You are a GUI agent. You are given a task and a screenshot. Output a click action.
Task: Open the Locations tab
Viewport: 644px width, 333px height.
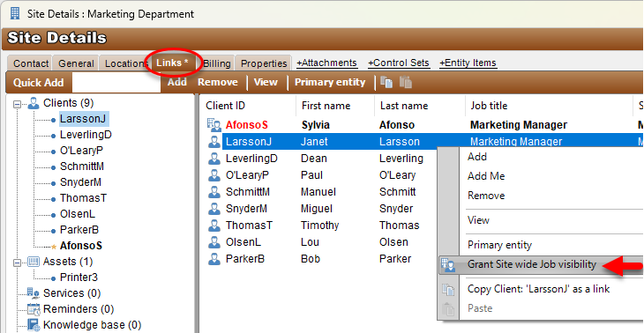[x=126, y=63]
